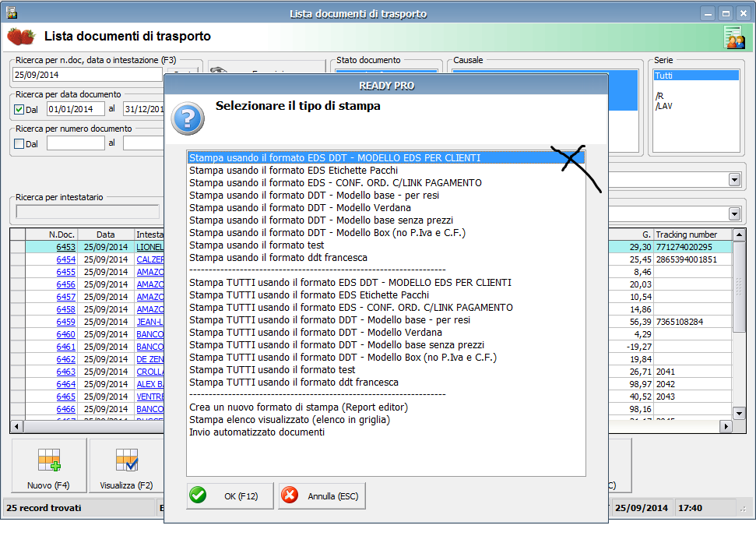This screenshot has width=756, height=536.
Task: Open document link 6462
Action: coord(65,359)
